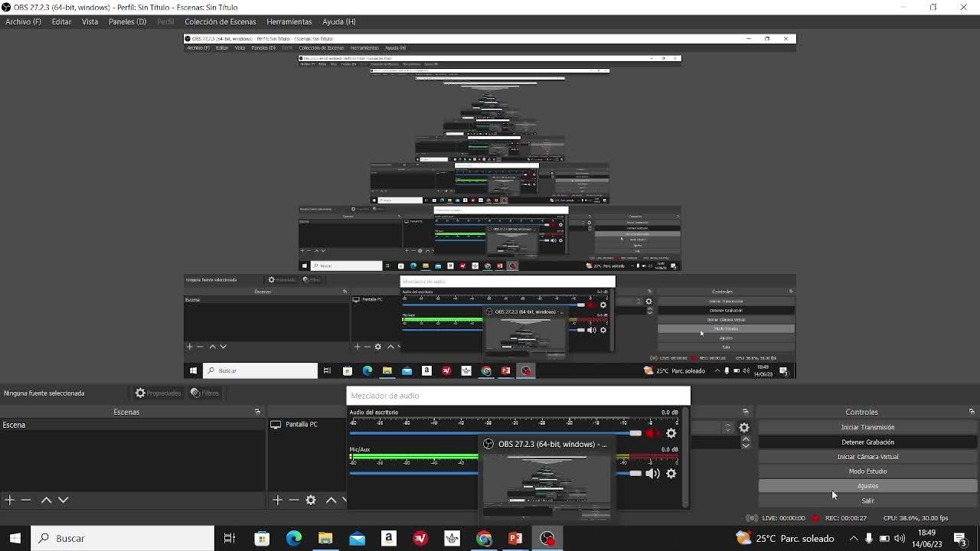Viewport: 980px width, 551px height.
Task: Adjust Audio del escritorio volume slider
Action: coord(496,433)
